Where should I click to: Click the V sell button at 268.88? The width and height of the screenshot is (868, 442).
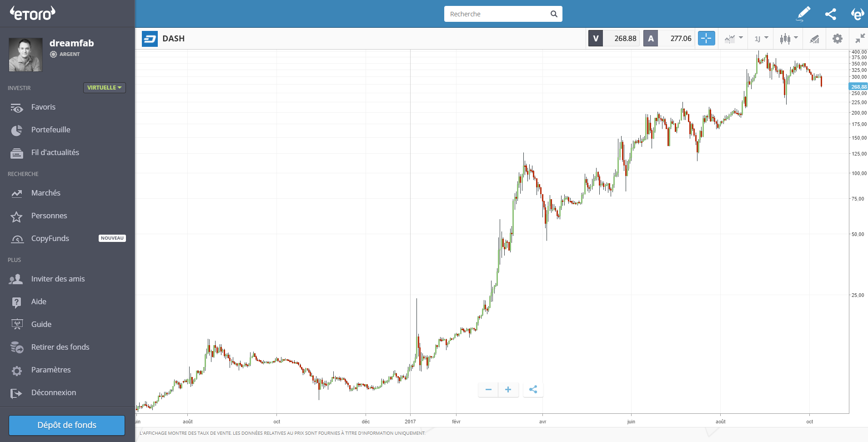pos(614,39)
